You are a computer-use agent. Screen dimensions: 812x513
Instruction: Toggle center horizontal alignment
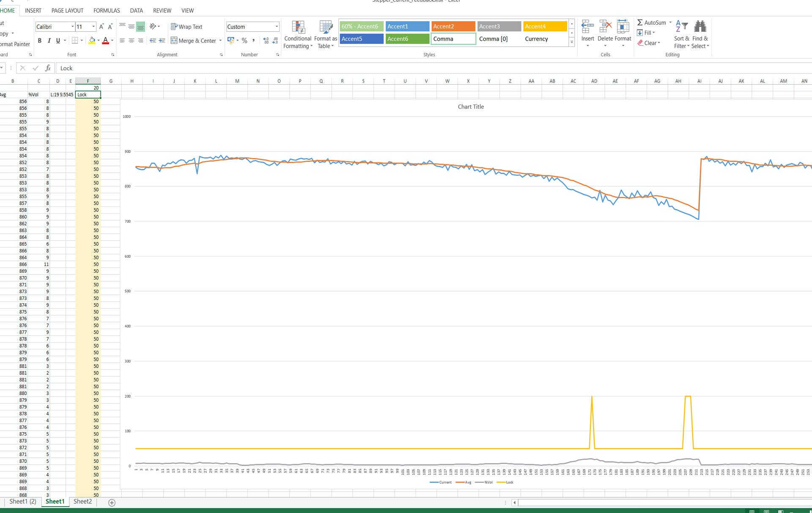click(132, 41)
